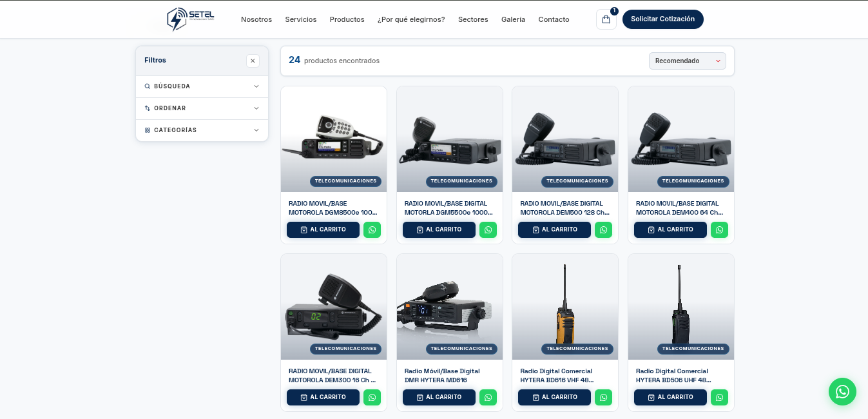The height and width of the screenshot is (419, 868).
Task: Add MOTORLA DGM5500e to cart
Action: coord(439,229)
